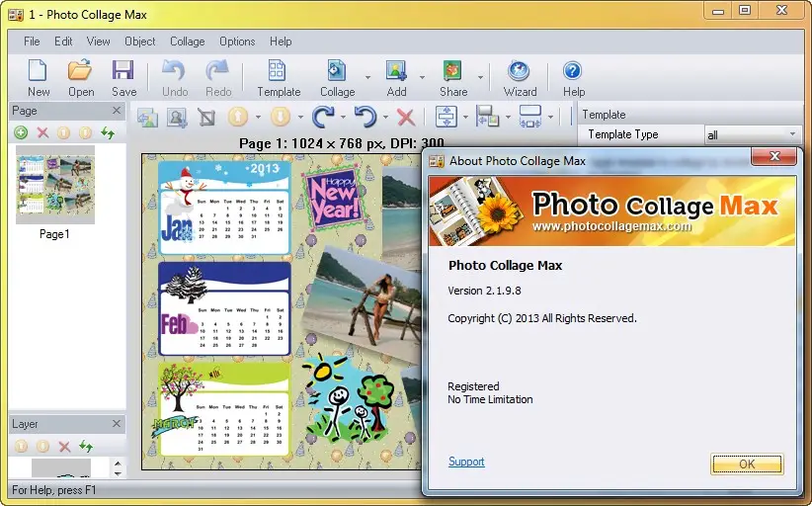Screen dimensions: 812x506
Task: Close the Layer panel
Action: 117,424
